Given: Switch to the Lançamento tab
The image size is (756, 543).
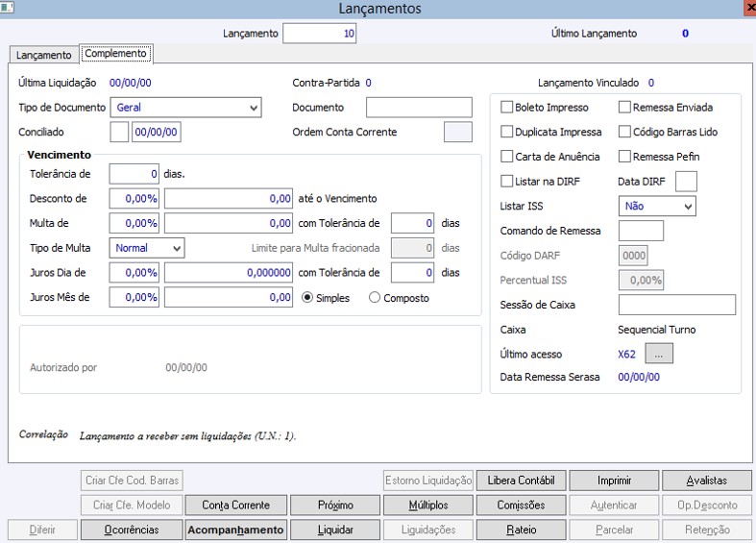Looking at the screenshot, I should click(44, 55).
